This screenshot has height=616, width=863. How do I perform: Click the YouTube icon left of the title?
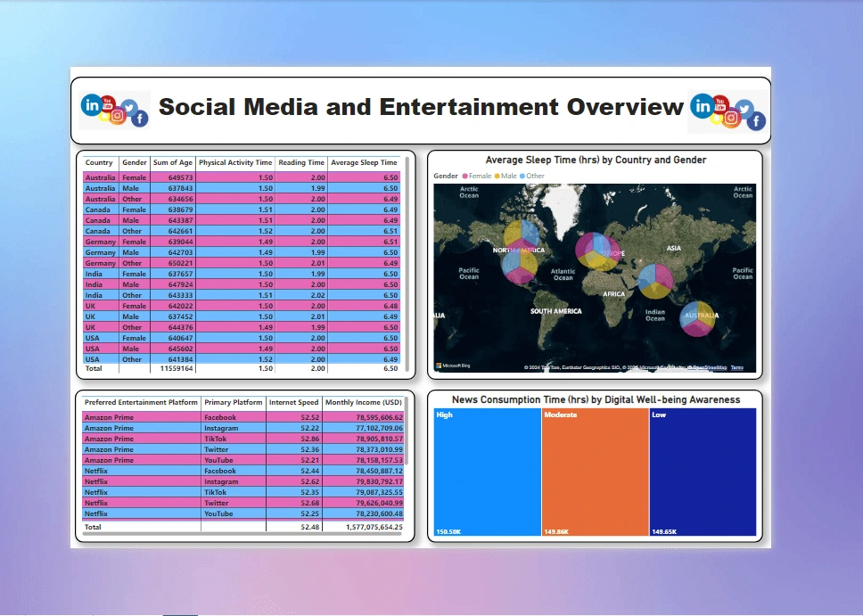point(108,103)
